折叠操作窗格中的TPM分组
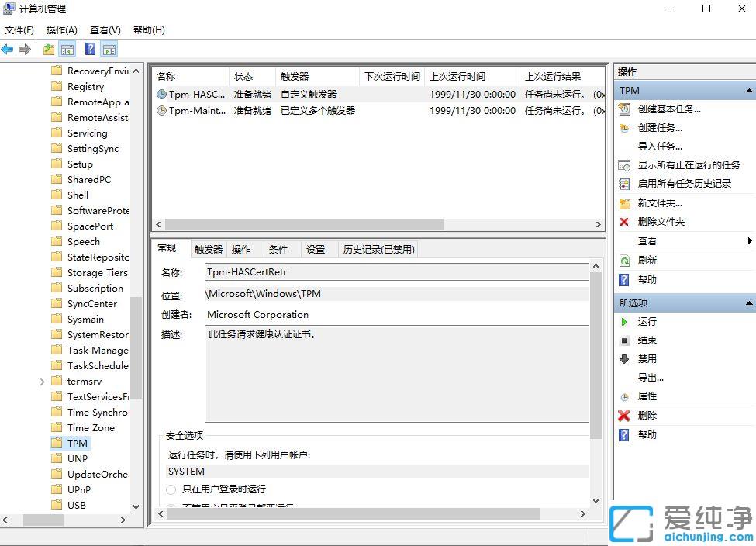Viewport: 756px width, 546px height. pos(748,90)
